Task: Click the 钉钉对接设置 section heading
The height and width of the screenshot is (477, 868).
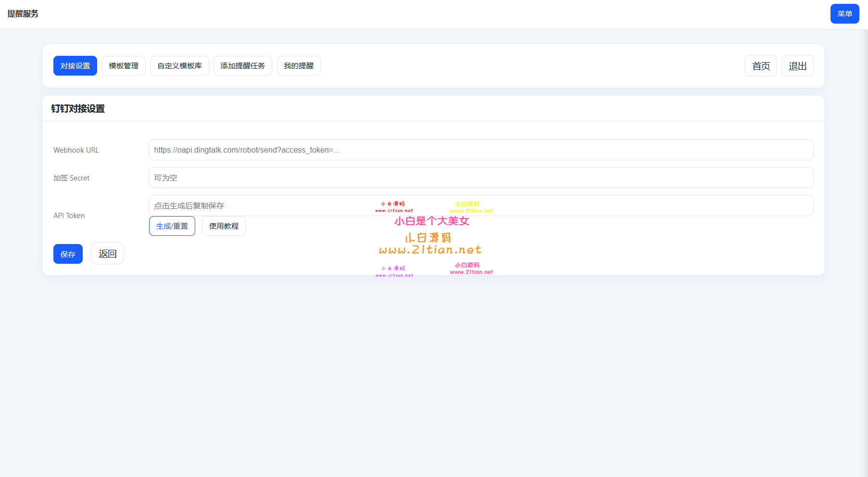Action: 78,109
